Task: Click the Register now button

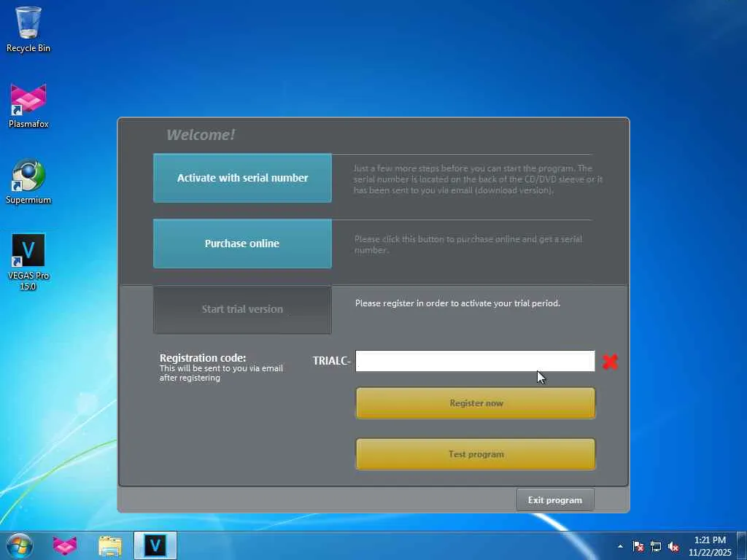Action: 476,403
